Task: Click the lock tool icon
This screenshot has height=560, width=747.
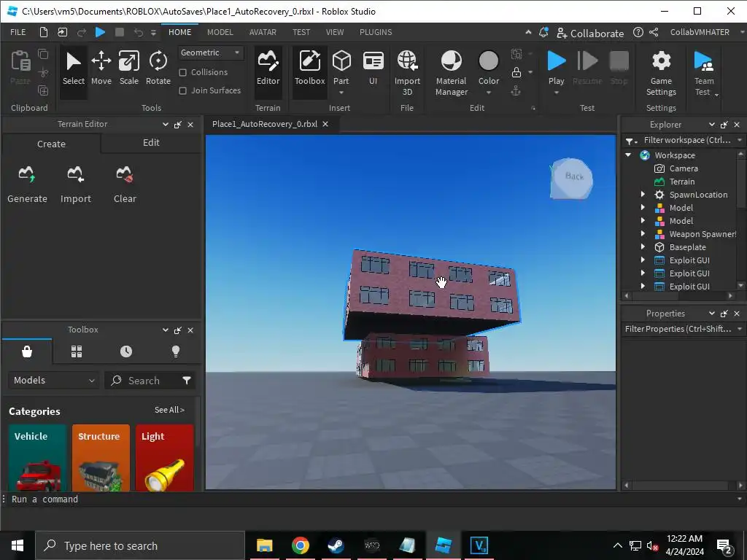Action: point(516,72)
